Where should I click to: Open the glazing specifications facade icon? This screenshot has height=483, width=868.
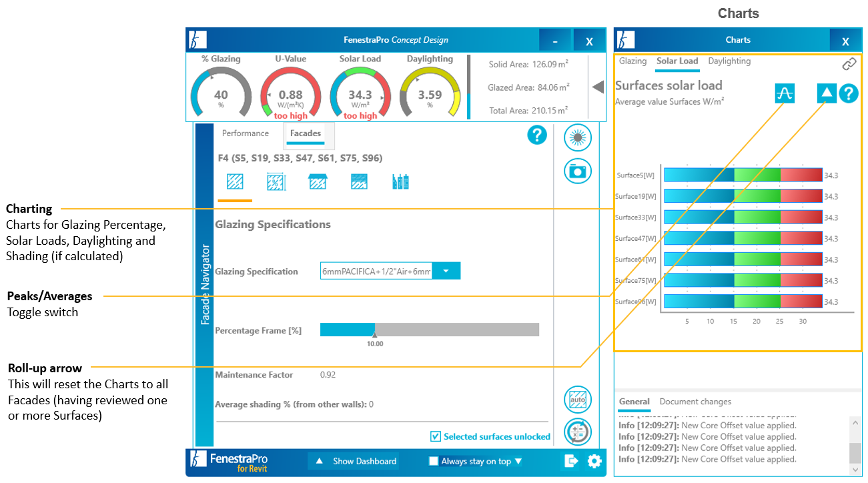click(x=235, y=181)
